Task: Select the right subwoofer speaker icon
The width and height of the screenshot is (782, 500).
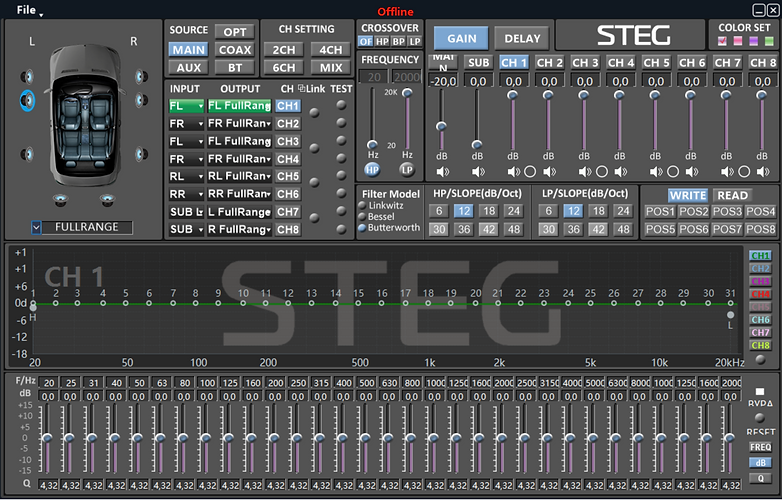Action: pos(107,200)
